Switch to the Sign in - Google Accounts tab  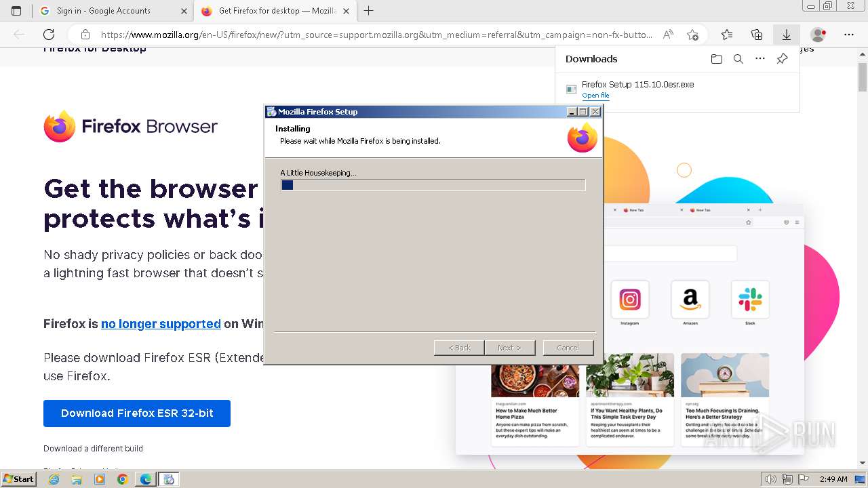(113, 11)
